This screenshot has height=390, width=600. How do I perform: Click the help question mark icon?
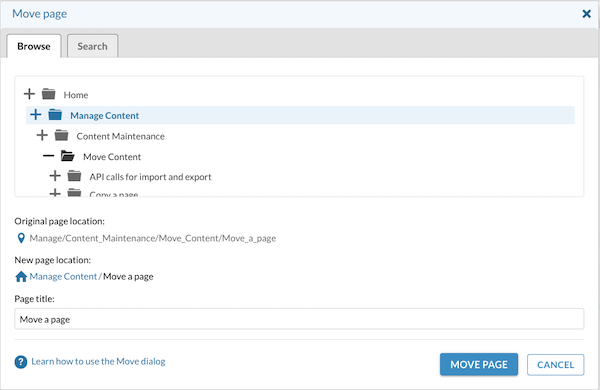[x=21, y=362]
